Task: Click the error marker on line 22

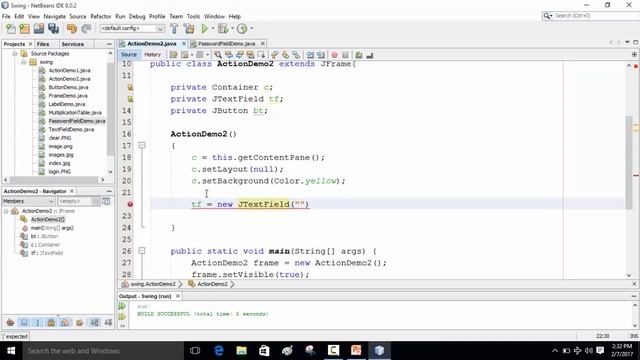Action: [x=130, y=204]
